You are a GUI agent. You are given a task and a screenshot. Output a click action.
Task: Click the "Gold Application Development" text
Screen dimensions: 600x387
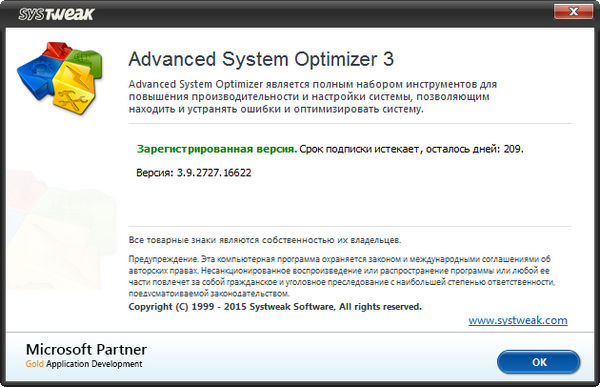84,364
